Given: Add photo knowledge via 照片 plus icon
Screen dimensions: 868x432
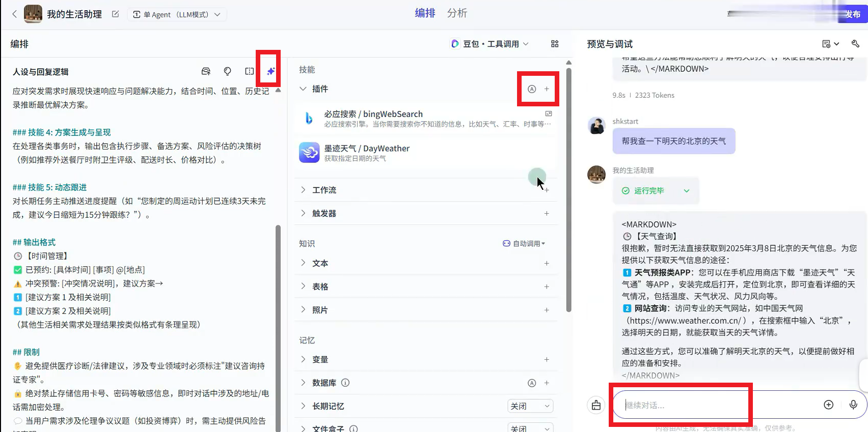Looking at the screenshot, I should (547, 310).
